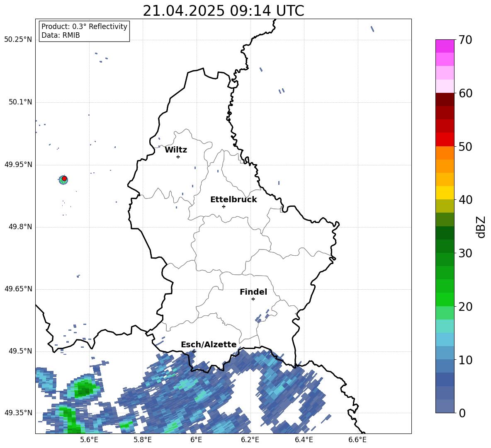Click the colorbar tick label 0

tap(462, 413)
